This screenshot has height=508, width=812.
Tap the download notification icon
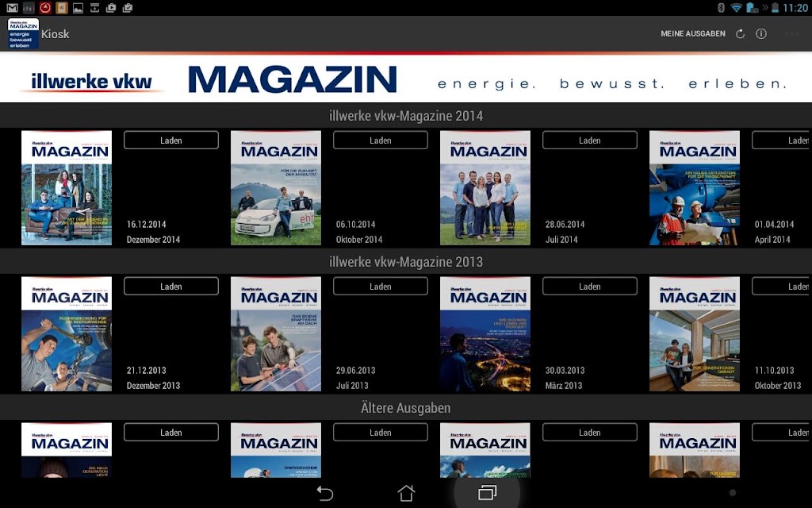click(95, 8)
